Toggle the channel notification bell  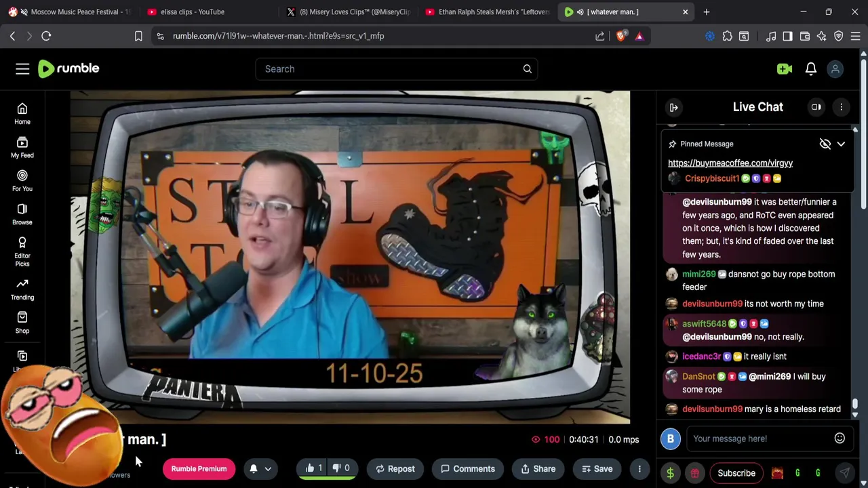[x=254, y=468]
